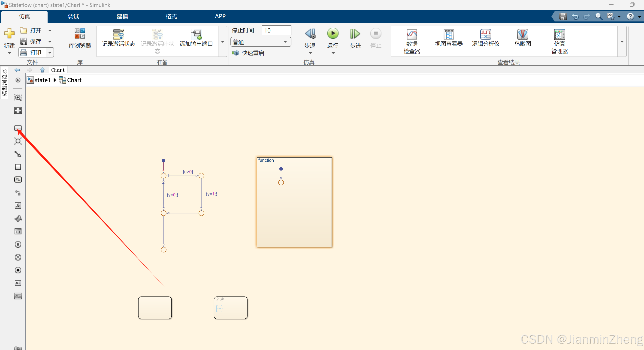Open the Format ribbon tab

tap(171, 16)
